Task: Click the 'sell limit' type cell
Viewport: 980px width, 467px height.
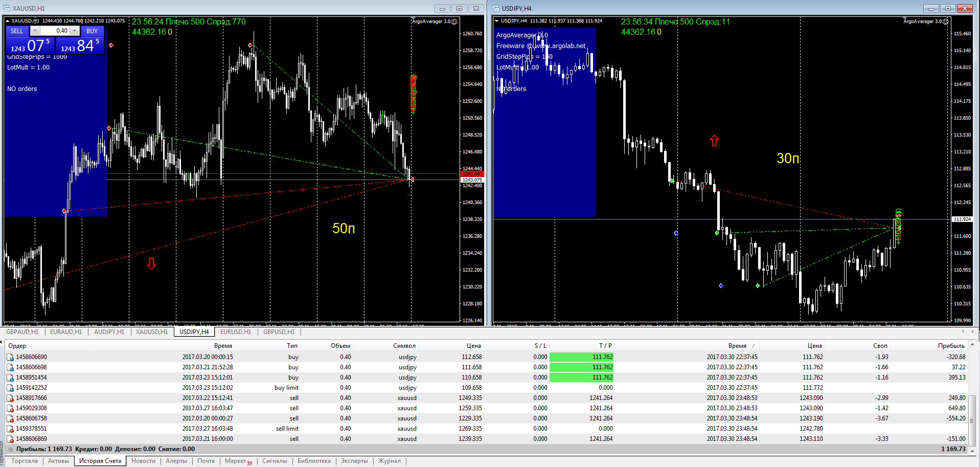Action: [287, 429]
